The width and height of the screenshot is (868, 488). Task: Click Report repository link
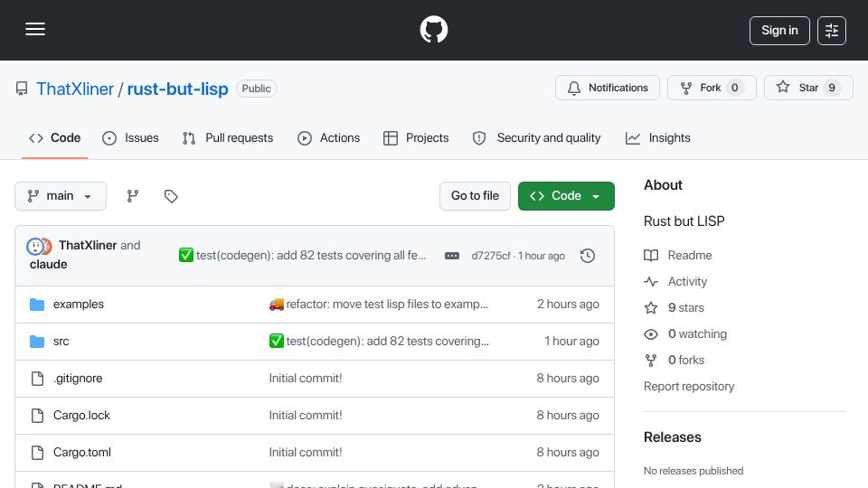point(689,386)
